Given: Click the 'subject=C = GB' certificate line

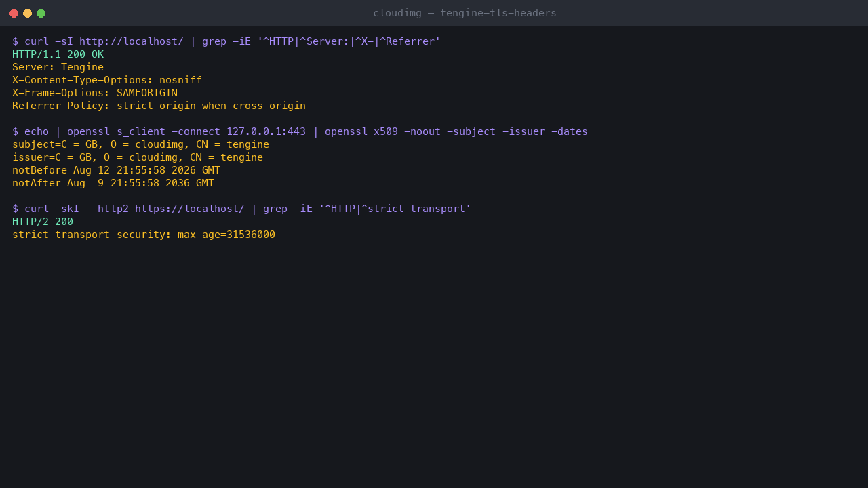Looking at the screenshot, I should click(x=140, y=144).
